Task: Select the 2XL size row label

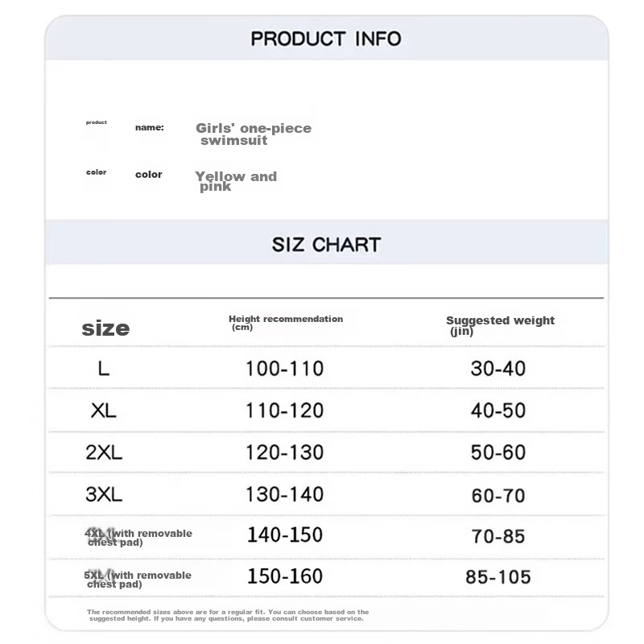Action: (x=104, y=452)
